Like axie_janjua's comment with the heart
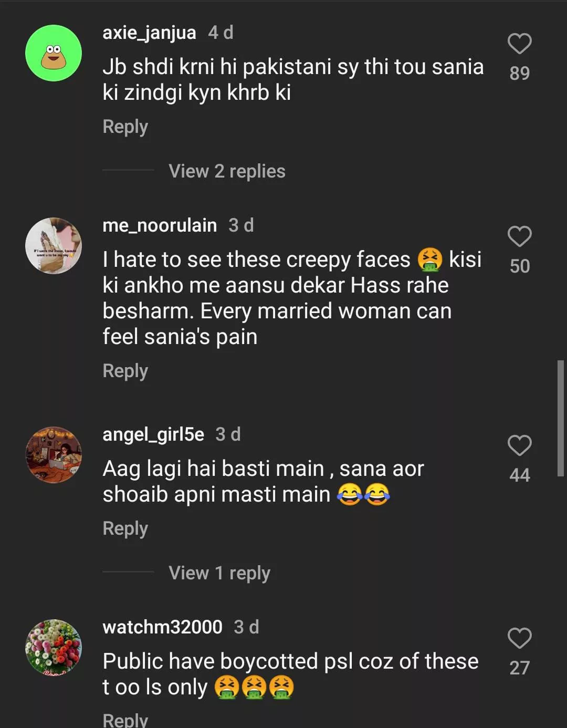Viewport: 567px width, 728px height. pos(519,44)
